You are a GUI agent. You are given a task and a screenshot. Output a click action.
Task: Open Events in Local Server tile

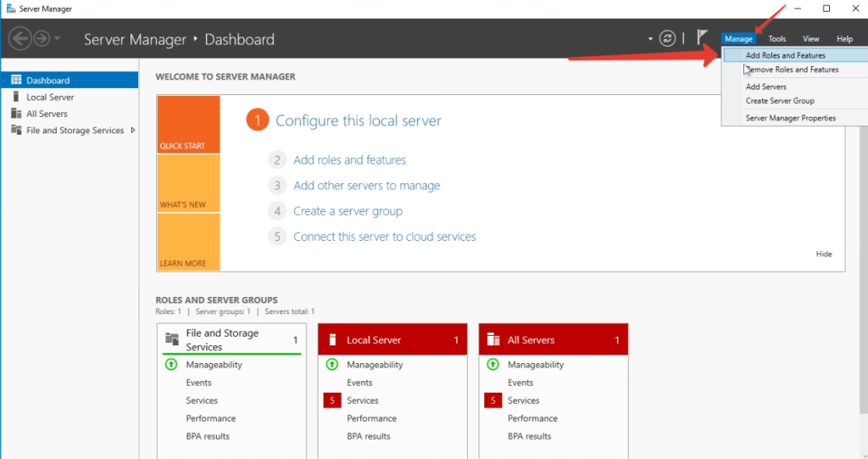pyautogui.click(x=359, y=383)
